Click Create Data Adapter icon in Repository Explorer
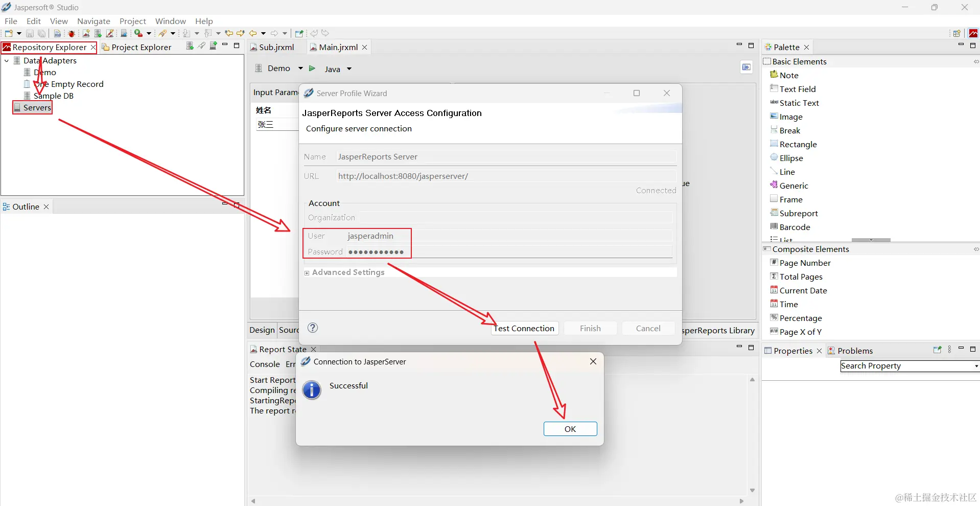 (x=190, y=46)
